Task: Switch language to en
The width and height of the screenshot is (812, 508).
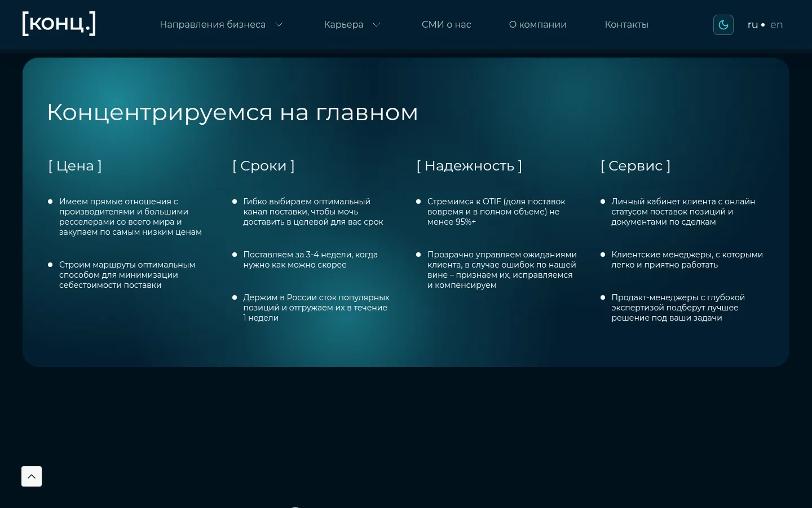Action: click(776, 25)
